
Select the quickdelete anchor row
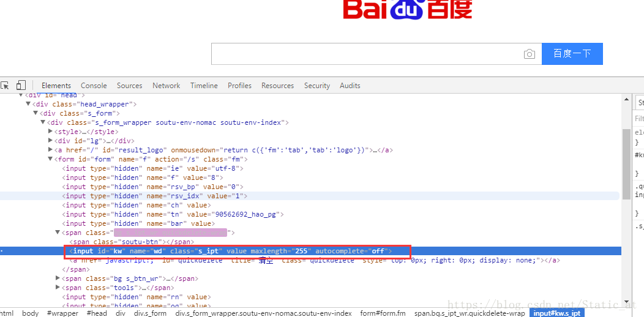[x=315, y=260]
